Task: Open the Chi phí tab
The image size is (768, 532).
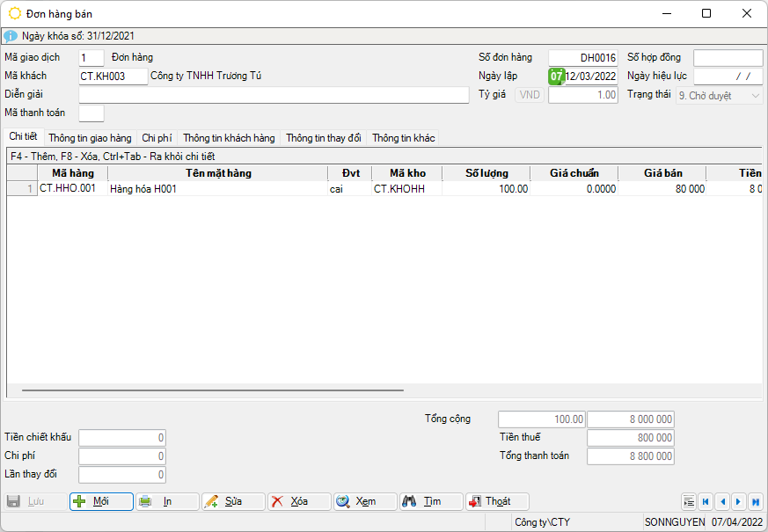Action: click(157, 138)
